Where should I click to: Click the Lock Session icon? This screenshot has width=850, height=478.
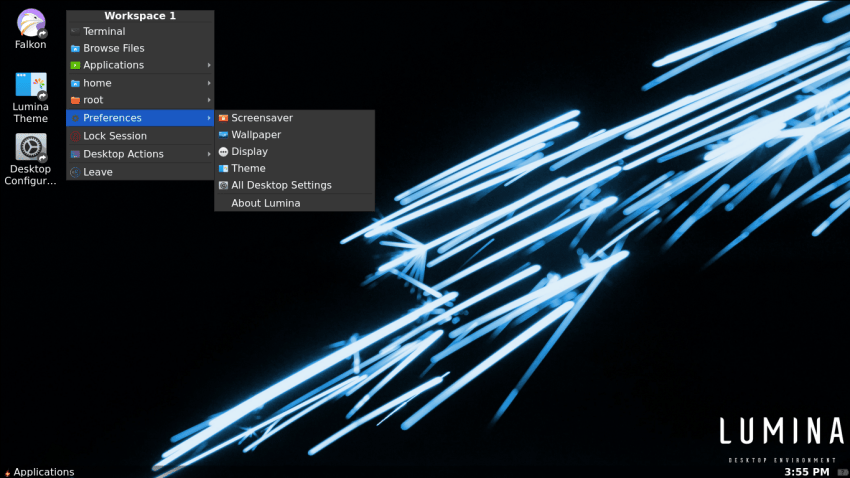point(75,136)
